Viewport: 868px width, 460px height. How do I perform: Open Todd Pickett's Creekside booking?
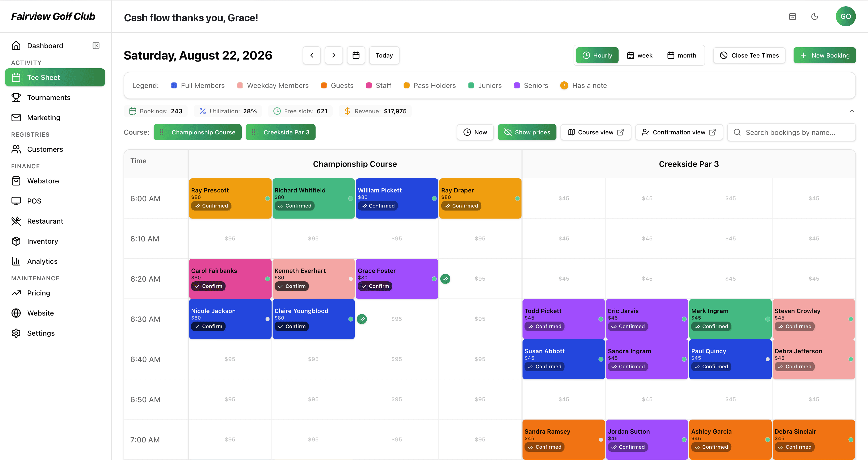point(563,319)
